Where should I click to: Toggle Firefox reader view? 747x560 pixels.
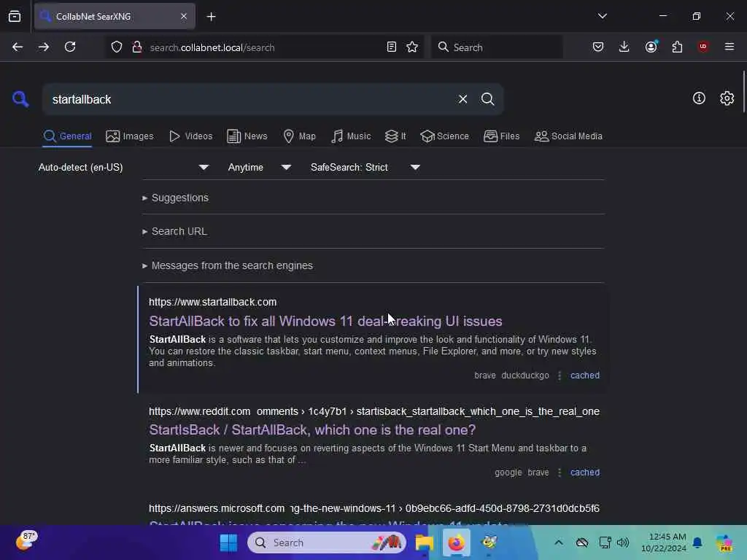(391, 47)
